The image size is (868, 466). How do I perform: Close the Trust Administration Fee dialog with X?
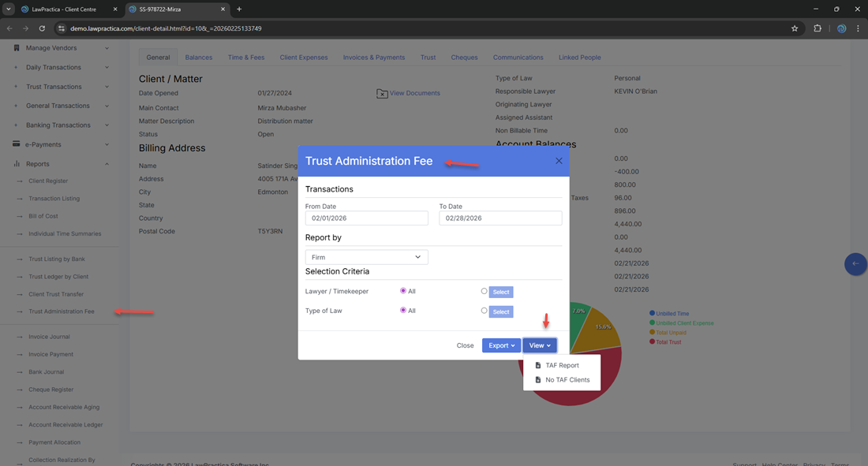click(x=559, y=161)
